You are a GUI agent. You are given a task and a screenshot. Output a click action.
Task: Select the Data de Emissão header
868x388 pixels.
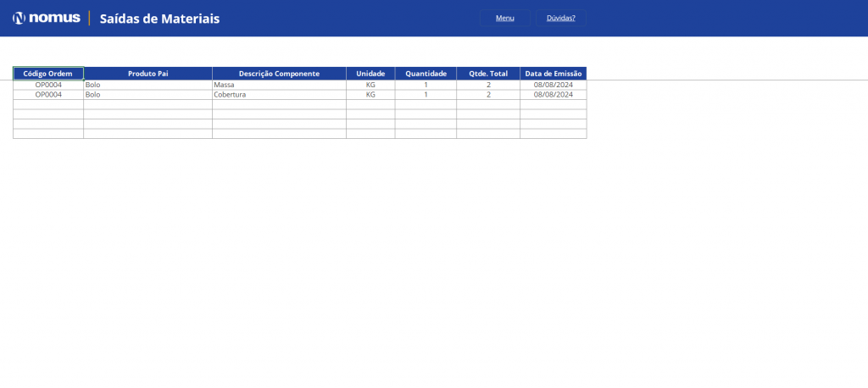(554, 74)
